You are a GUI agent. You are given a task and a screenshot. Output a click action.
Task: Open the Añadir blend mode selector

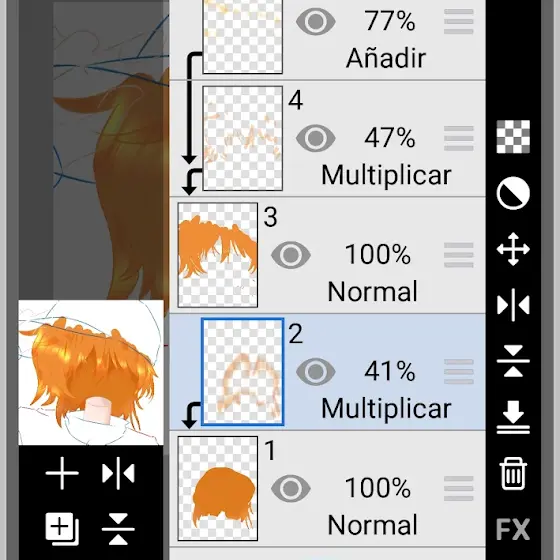[x=386, y=58]
